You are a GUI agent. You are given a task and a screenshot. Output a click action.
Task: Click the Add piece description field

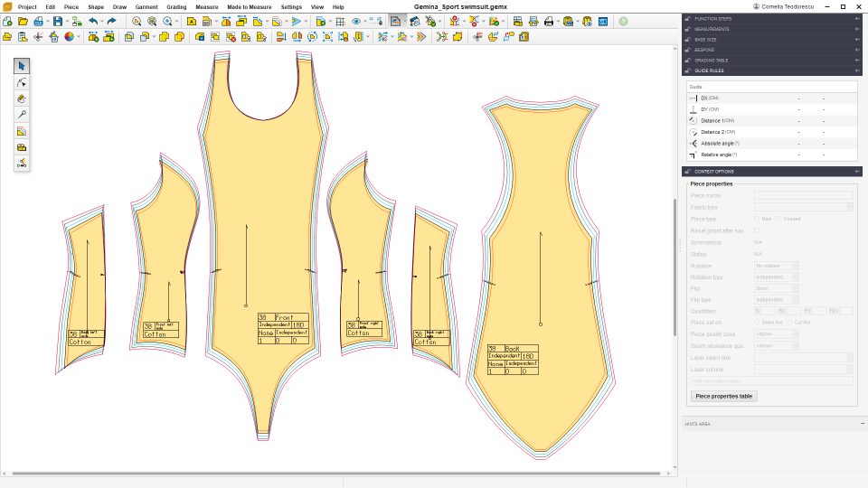771,381
